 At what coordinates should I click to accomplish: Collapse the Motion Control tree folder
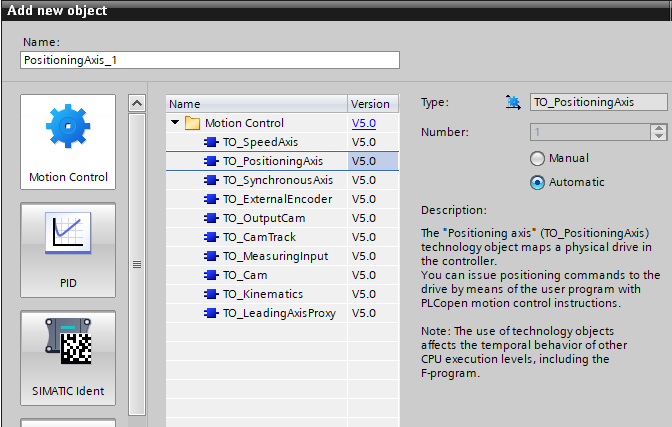(x=175, y=123)
